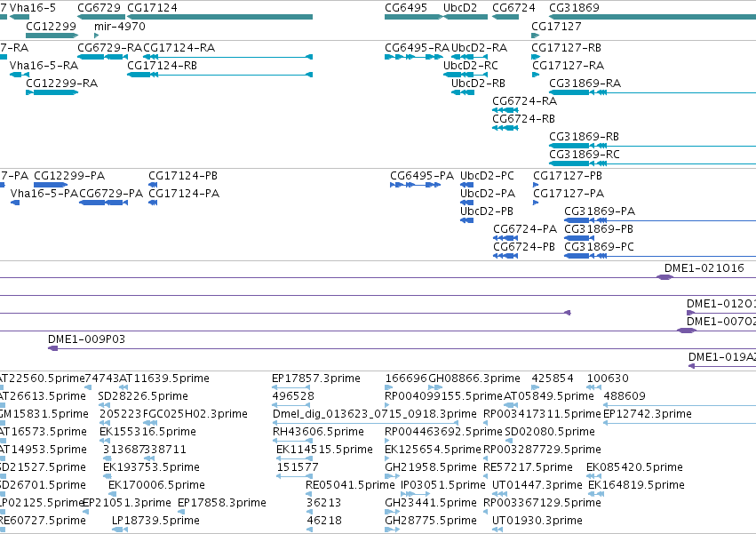756x534 pixels.
Task: Select protein CG6724-PA
Action: click(525, 229)
